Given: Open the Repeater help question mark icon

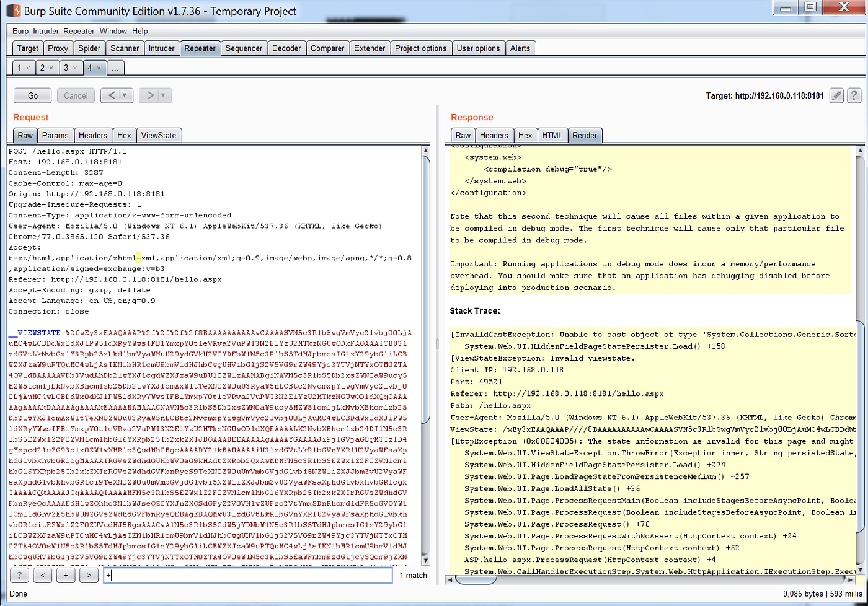Looking at the screenshot, I should [854, 95].
